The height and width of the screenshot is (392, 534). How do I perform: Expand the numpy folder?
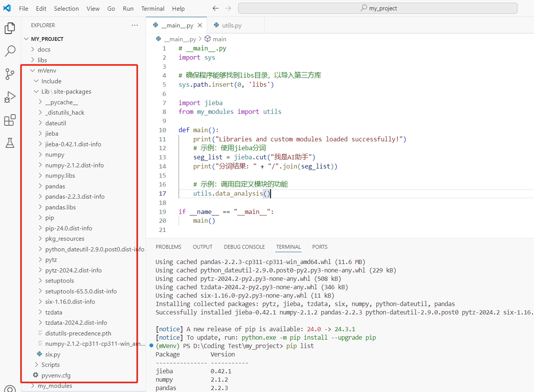(83, 154)
